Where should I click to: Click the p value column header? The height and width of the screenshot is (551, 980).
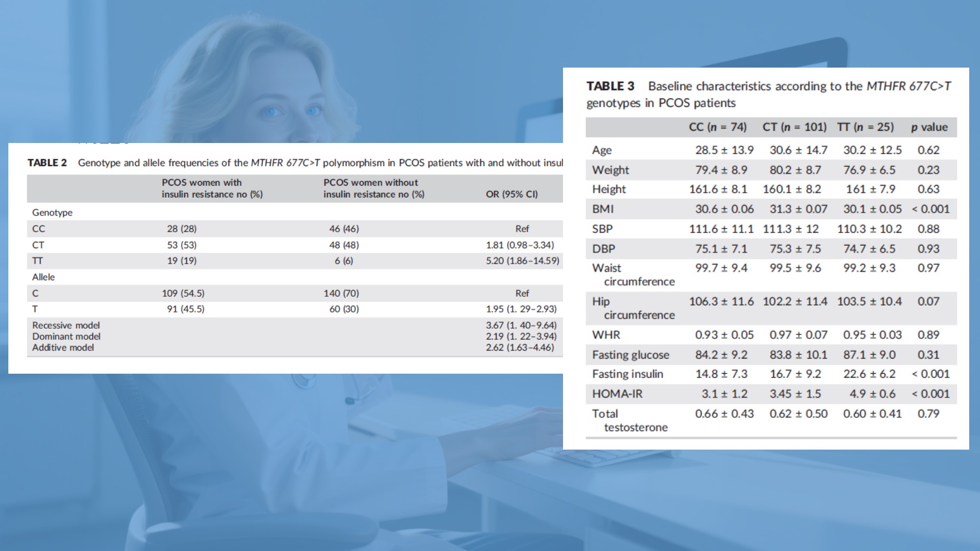coord(929,127)
